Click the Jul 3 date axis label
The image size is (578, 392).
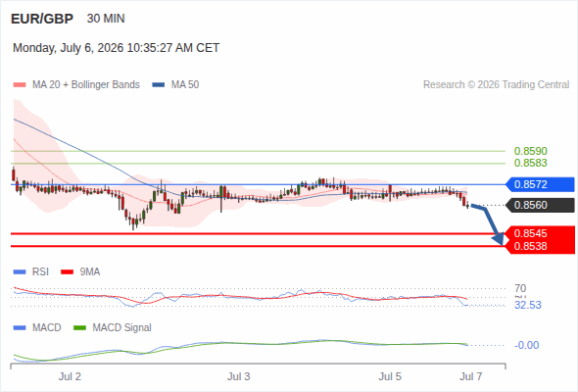pyautogui.click(x=238, y=377)
